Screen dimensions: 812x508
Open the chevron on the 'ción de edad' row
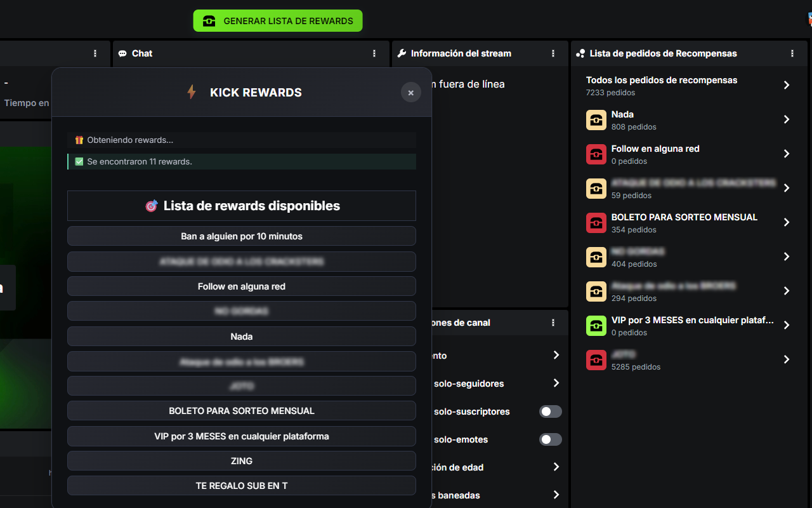click(556, 467)
